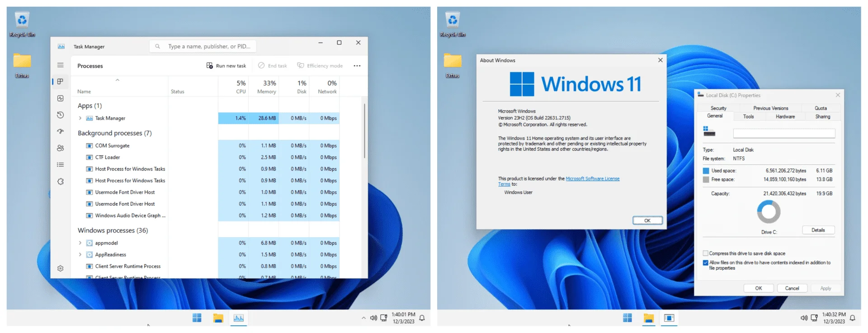Select the CTF Loader process row

(x=205, y=157)
